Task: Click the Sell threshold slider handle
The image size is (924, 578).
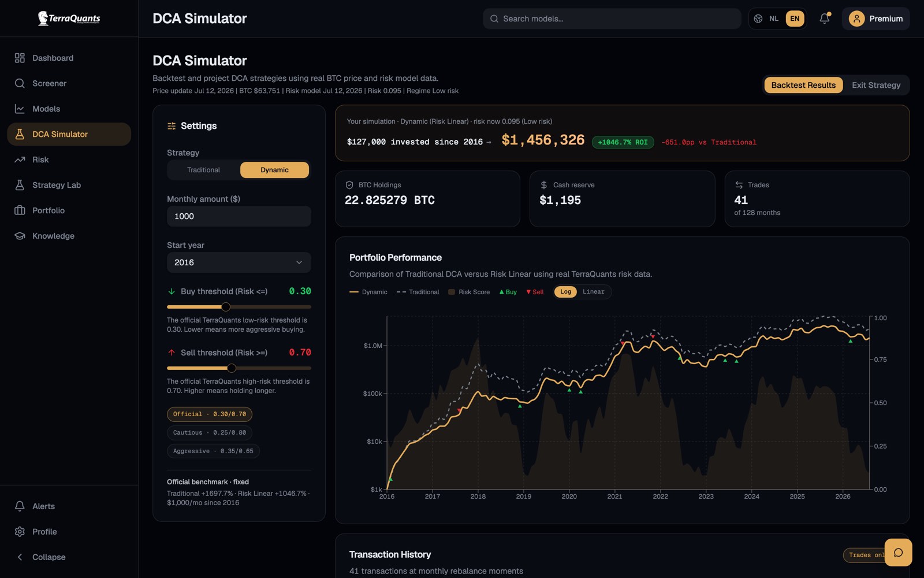Action: 232,368
